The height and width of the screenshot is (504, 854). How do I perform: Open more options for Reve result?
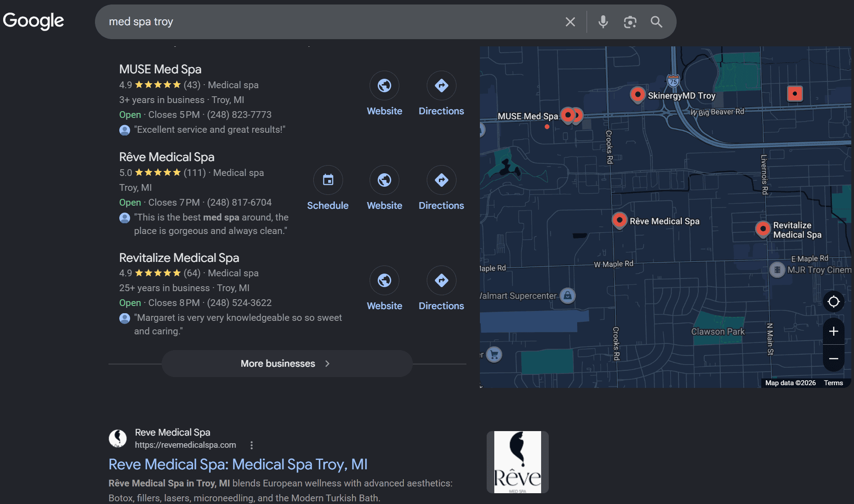pos(252,445)
